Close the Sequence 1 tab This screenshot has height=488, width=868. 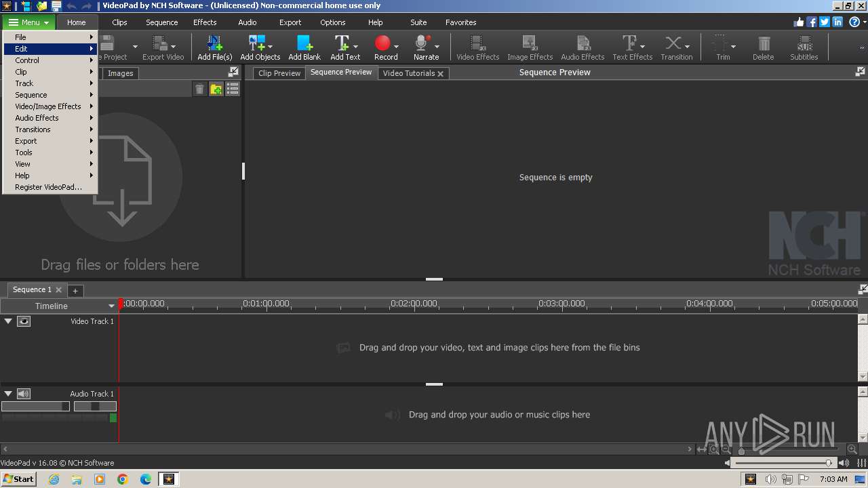pos(58,290)
